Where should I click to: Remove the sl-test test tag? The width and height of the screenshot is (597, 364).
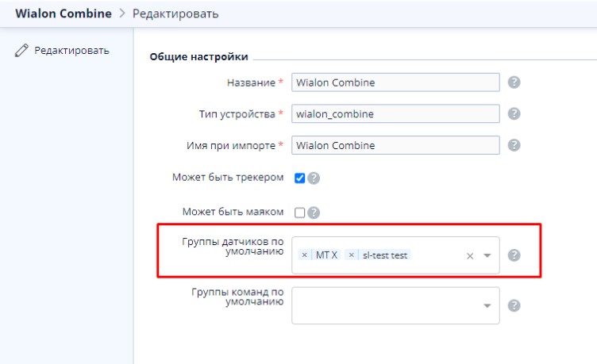[x=352, y=255]
